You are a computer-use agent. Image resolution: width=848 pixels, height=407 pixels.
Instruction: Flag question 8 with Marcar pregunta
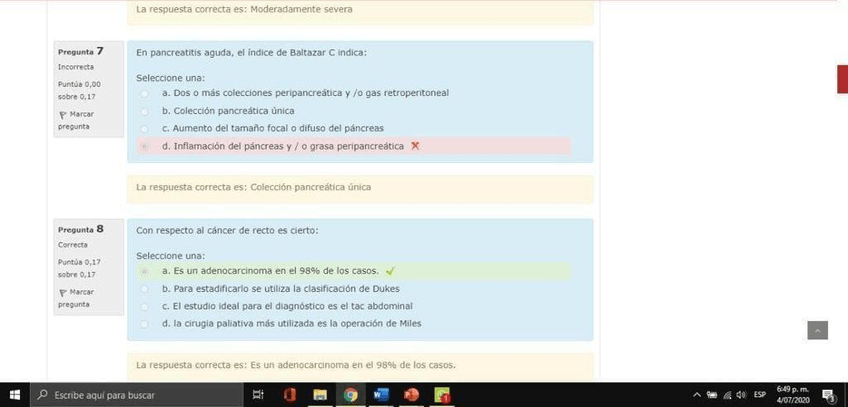click(x=76, y=298)
